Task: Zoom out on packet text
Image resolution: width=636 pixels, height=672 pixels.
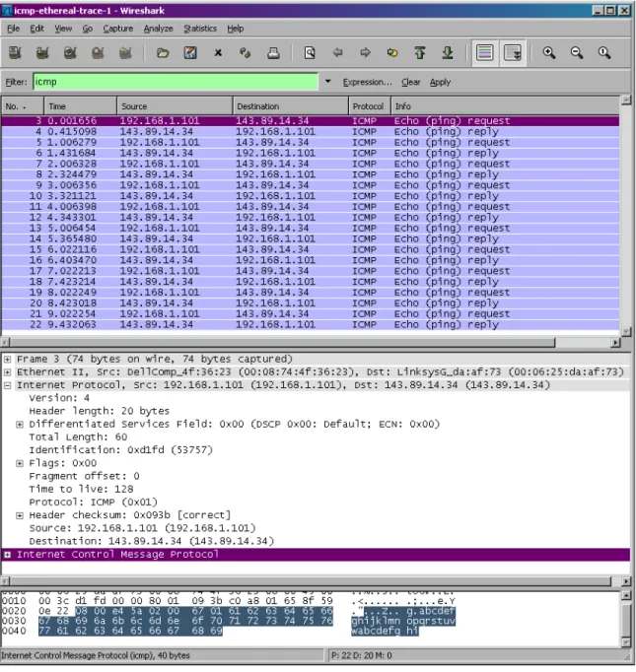Action: click(x=577, y=52)
